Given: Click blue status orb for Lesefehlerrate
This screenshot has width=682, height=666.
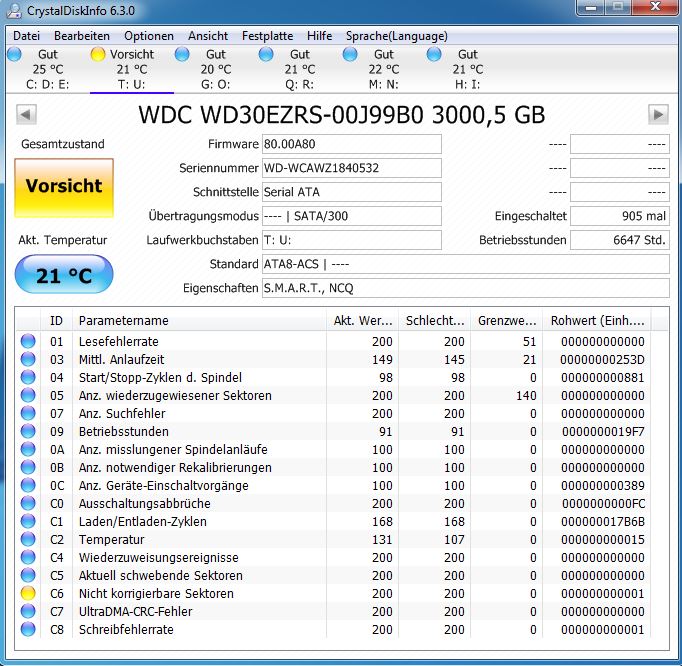Looking at the screenshot, I should click(x=28, y=341).
